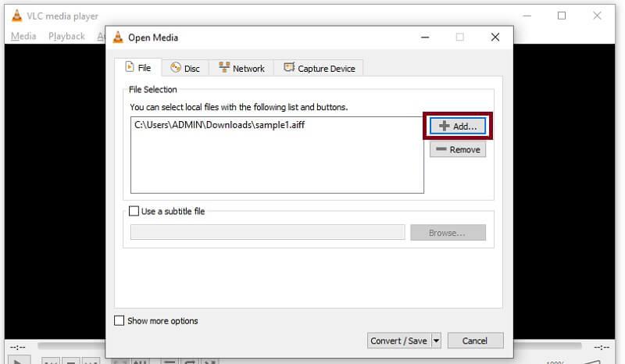Click the Convert / Save button

(x=398, y=341)
